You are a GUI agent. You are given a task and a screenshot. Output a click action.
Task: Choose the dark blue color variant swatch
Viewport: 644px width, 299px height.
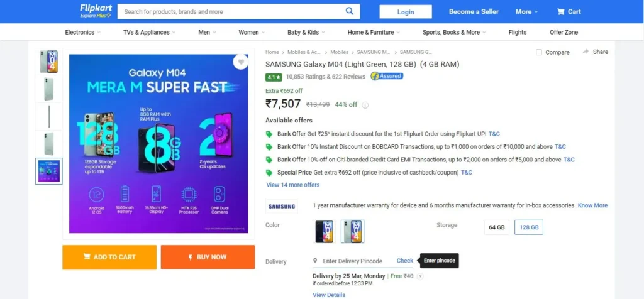(324, 231)
